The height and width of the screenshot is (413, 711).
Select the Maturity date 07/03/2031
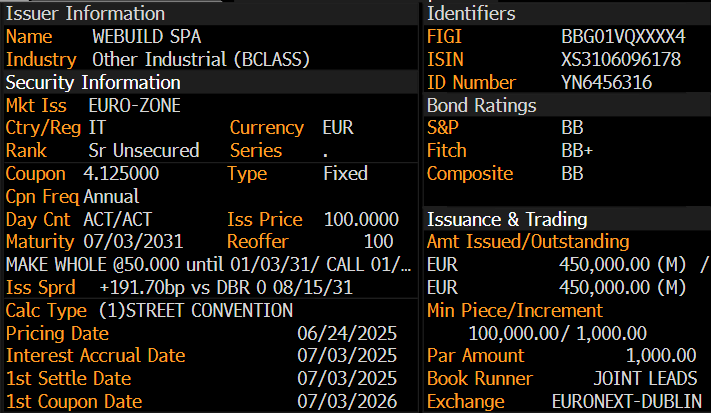[133, 242]
